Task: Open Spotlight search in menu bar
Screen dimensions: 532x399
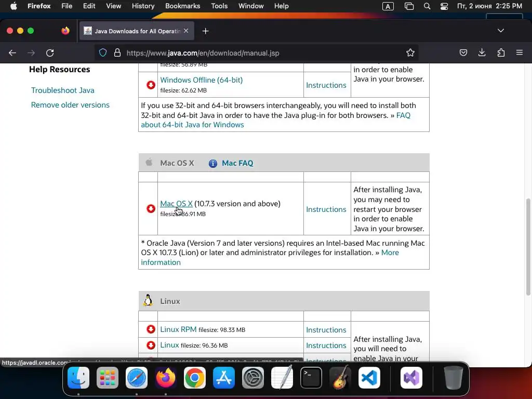Action: (427, 6)
